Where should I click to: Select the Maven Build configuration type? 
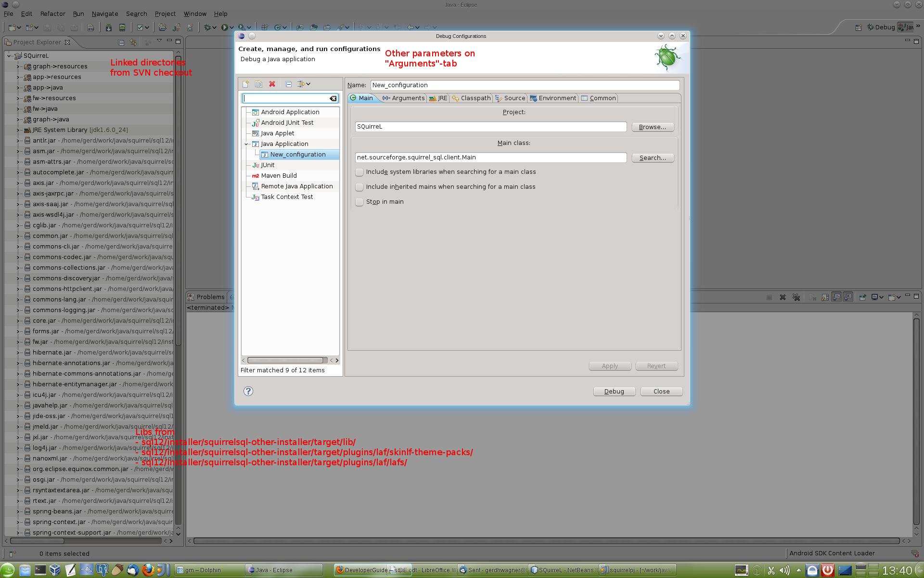(278, 175)
